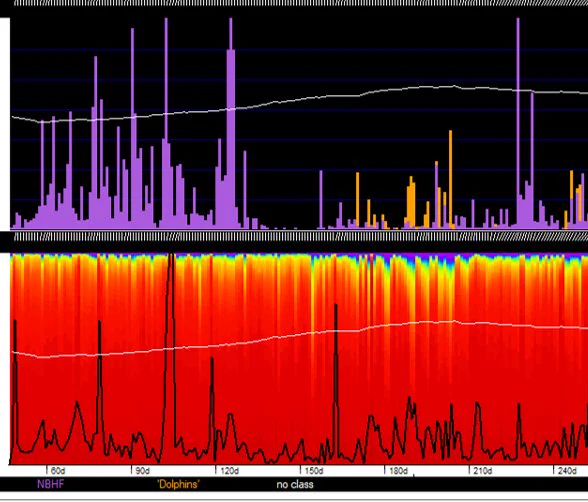This screenshot has width=588, height=502.
Task: Click the 90d time axis marker
Action: pos(142,471)
